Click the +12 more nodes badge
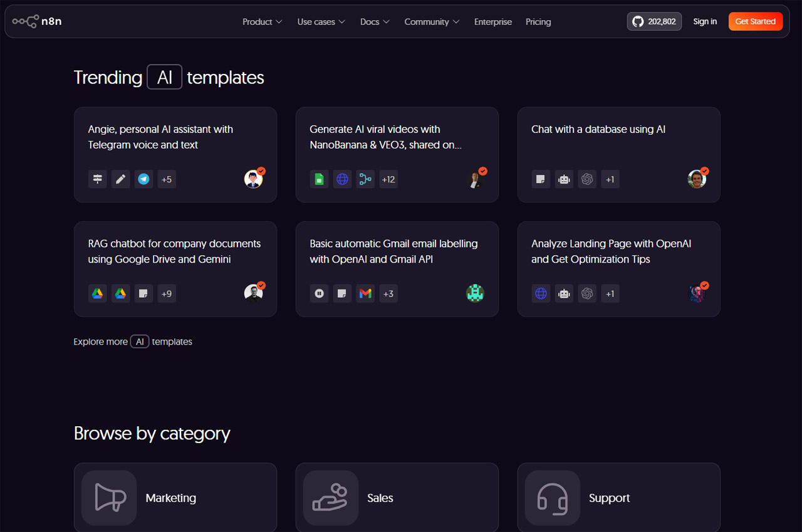The image size is (802, 532). click(388, 179)
